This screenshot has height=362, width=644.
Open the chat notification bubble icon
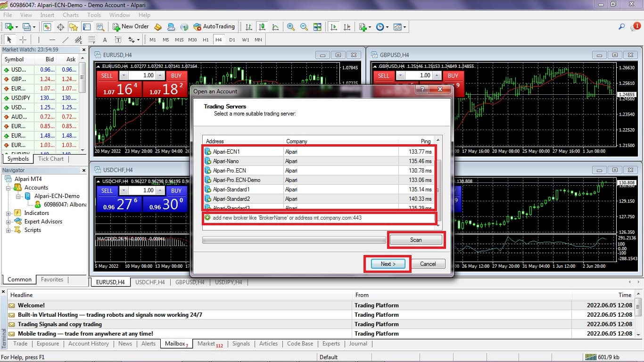pos(635,27)
